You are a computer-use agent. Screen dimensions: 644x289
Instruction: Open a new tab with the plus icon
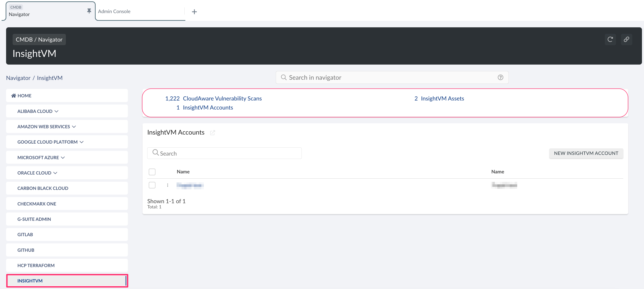(x=194, y=12)
